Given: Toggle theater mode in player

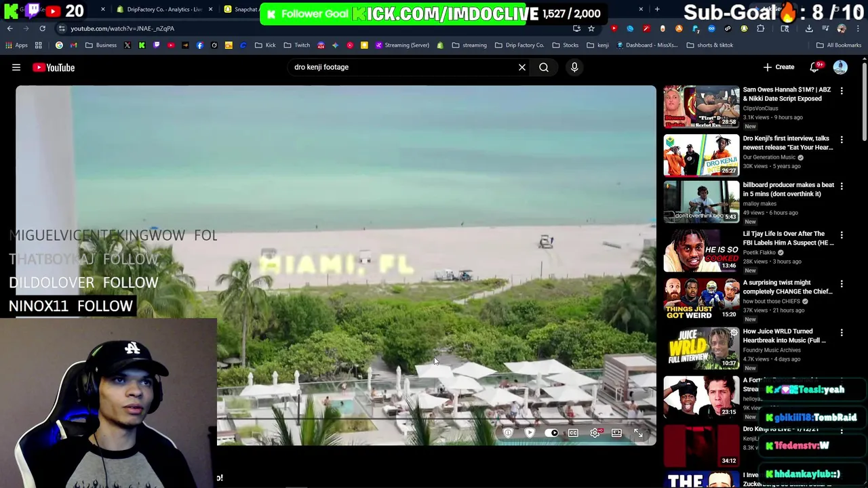Looking at the screenshot, I should click(616, 433).
